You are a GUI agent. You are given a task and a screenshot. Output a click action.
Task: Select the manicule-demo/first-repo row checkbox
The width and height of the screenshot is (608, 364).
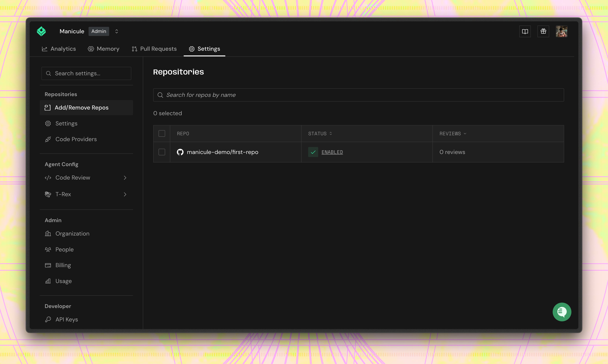tap(162, 152)
